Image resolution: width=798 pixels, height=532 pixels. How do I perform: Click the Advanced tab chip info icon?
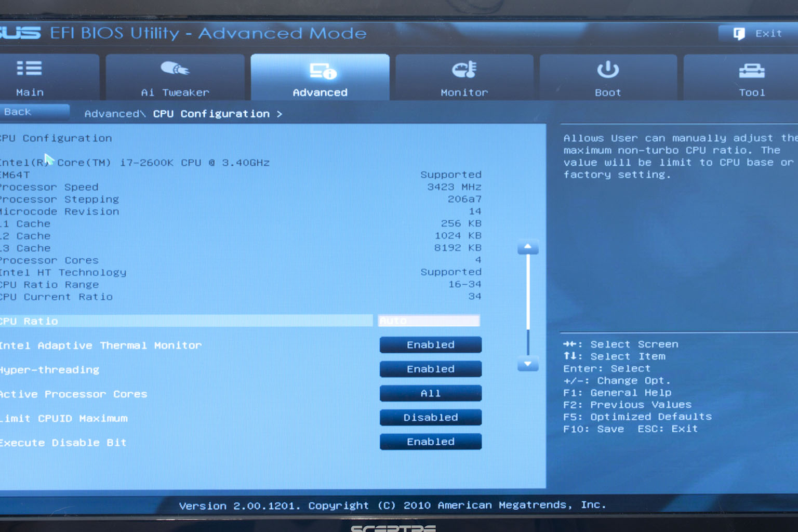[323, 71]
